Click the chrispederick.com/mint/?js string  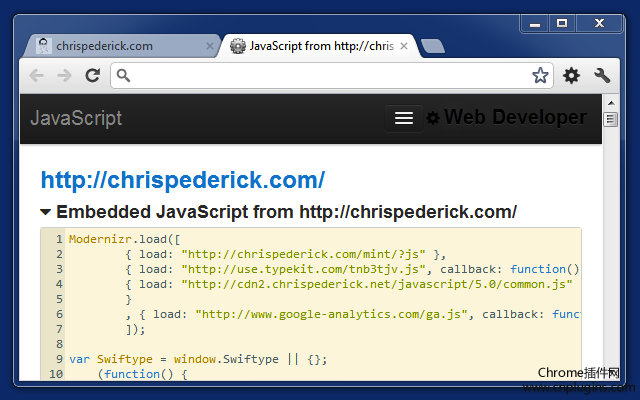pyautogui.click(x=303, y=254)
